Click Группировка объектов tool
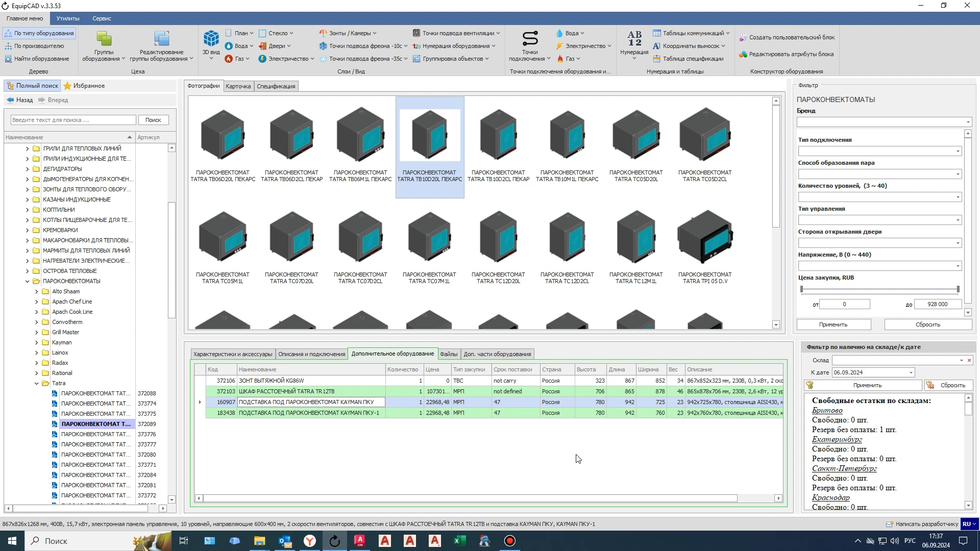Image resolution: width=980 pixels, height=551 pixels. coord(451,59)
